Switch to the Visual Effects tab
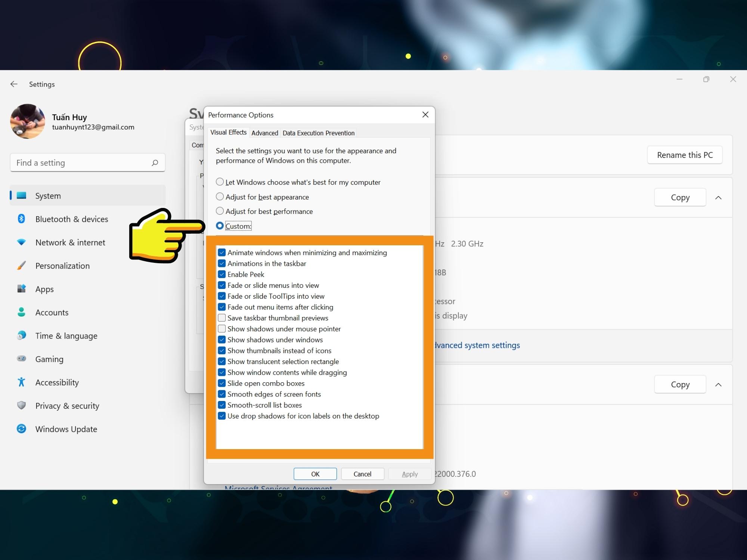Viewport: 747px width, 560px height. point(228,132)
